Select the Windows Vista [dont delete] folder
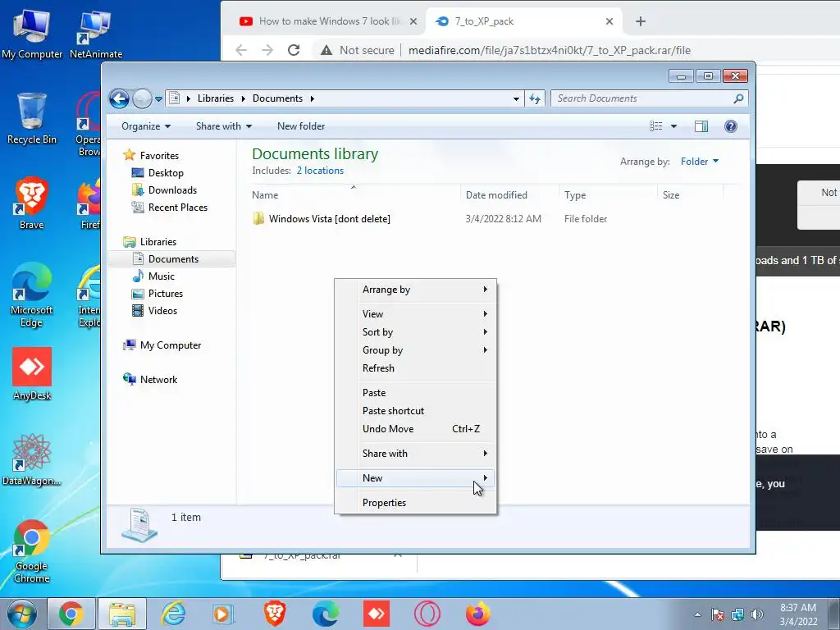The image size is (840, 630). point(330,218)
